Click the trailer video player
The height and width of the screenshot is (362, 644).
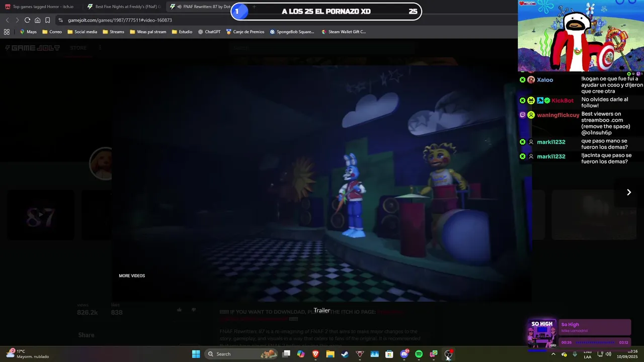tap(322, 184)
